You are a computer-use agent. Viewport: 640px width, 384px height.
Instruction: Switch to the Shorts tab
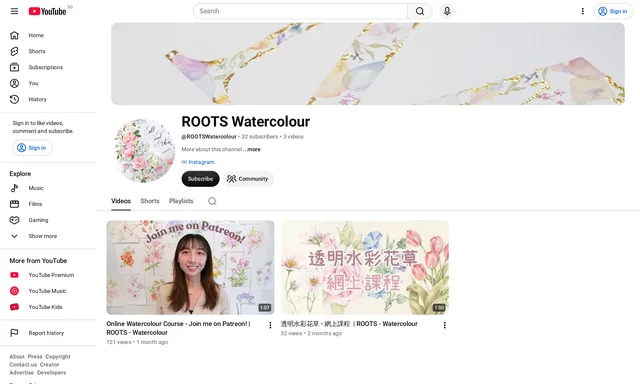[x=150, y=201]
